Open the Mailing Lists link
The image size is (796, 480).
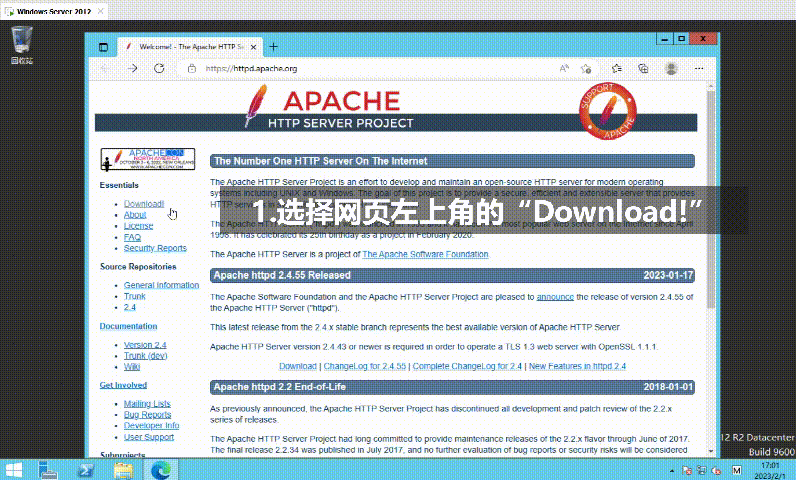[147, 404]
